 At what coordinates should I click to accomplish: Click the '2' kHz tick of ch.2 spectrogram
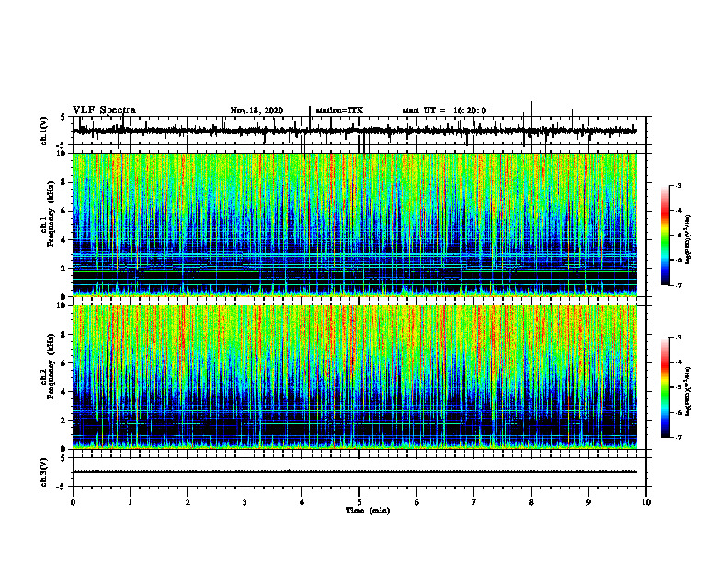(x=64, y=420)
